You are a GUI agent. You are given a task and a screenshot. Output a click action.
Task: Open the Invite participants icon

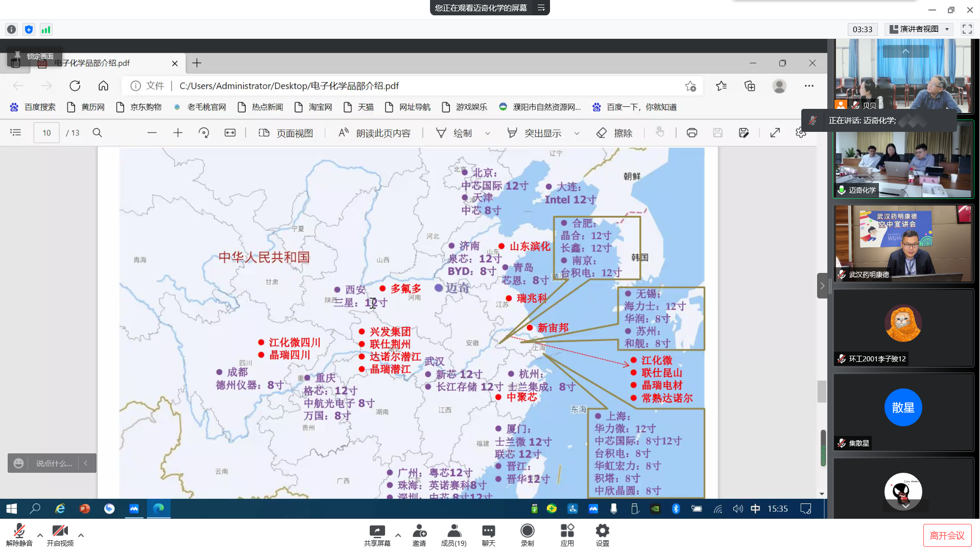tap(419, 535)
